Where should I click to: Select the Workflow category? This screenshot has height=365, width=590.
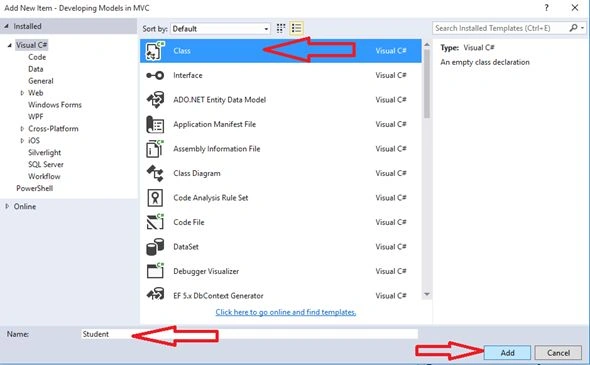click(x=44, y=176)
